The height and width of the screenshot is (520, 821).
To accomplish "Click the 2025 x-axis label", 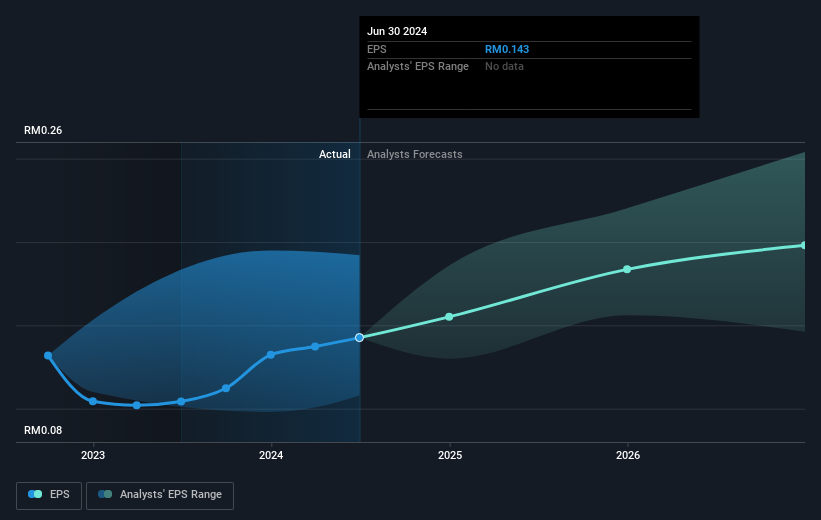I will 450,455.
